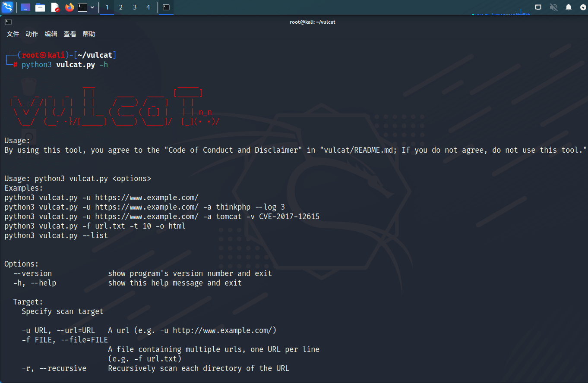The width and height of the screenshot is (588, 383).
Task: Click "show this help message and exit"
Action: pos(175,283)
